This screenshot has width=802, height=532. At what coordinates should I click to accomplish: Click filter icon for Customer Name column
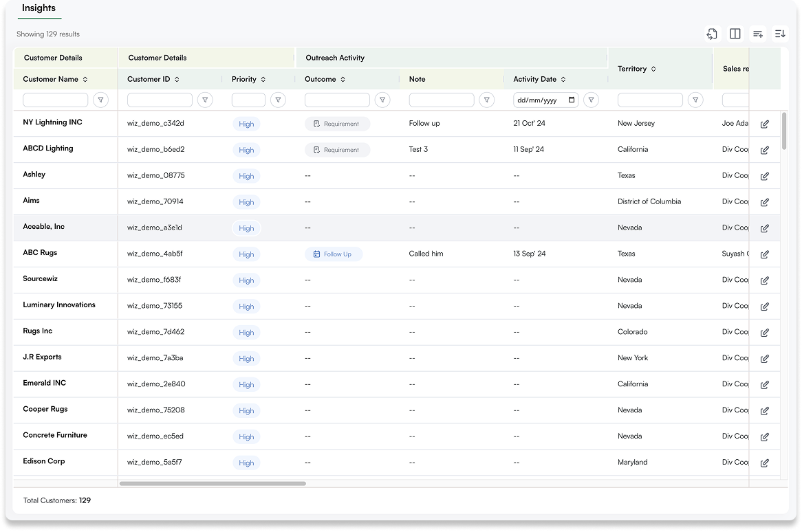point(101,100)
